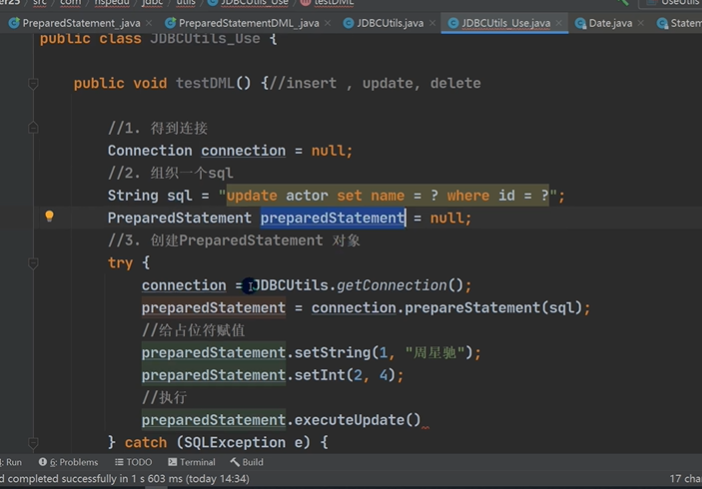The width and height of the screenshot is (702, 489).
Task: Click the comment '//执行'
Action: pyautogui.click(x=164, y=397)
